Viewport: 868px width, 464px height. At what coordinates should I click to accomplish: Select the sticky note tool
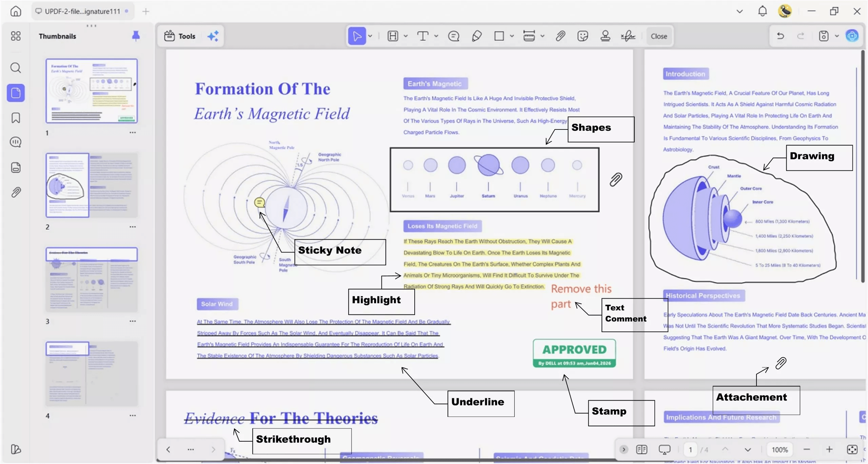click(x=453, y=36)
